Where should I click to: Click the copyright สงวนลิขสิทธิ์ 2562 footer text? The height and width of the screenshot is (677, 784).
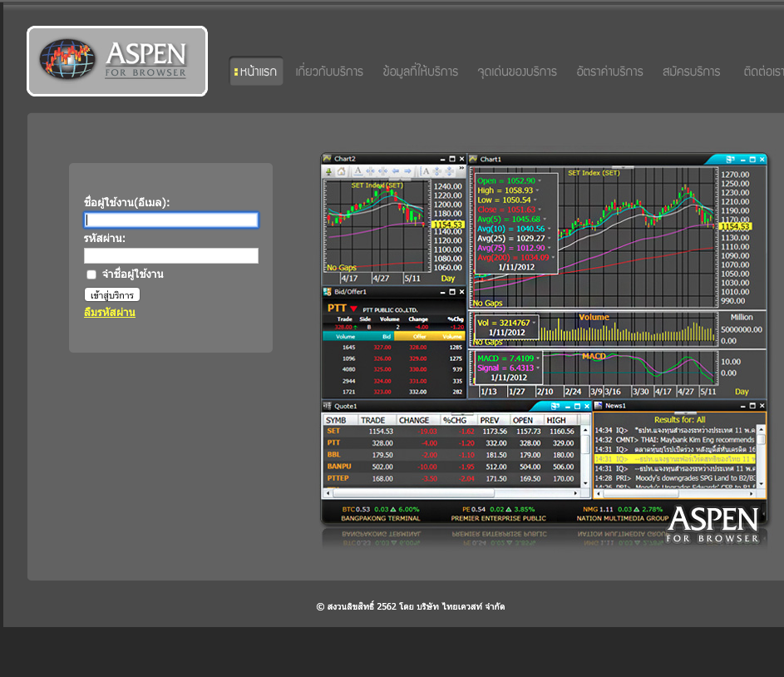click(411, 606)
